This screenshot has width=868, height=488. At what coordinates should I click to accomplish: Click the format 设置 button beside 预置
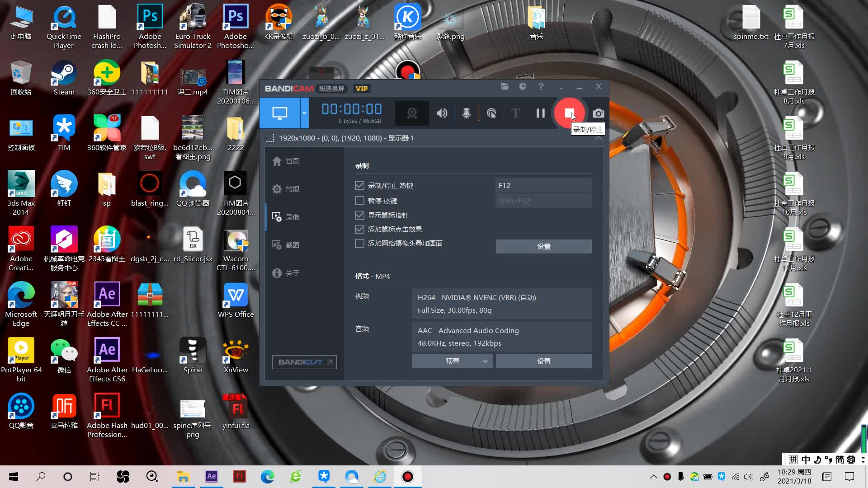pos(543,361)
